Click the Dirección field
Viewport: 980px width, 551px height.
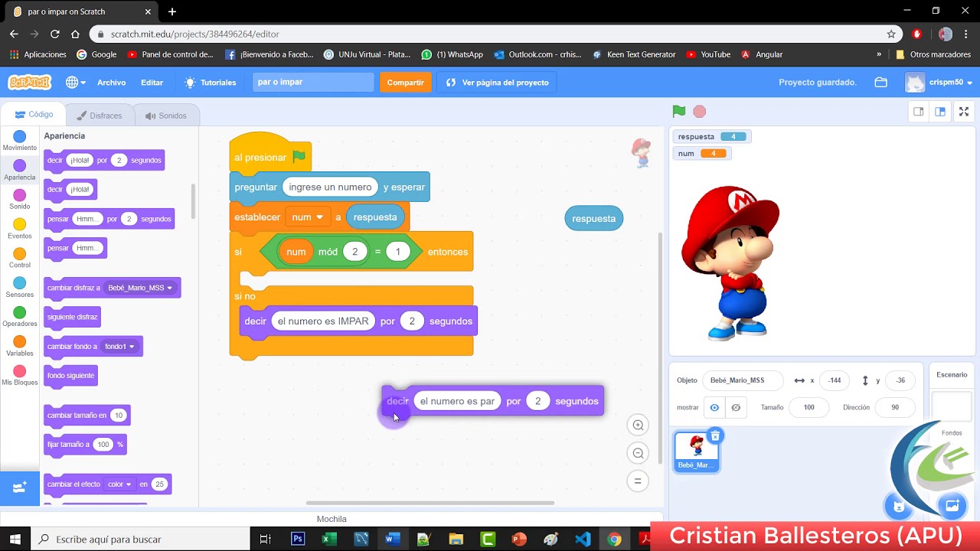895,407
